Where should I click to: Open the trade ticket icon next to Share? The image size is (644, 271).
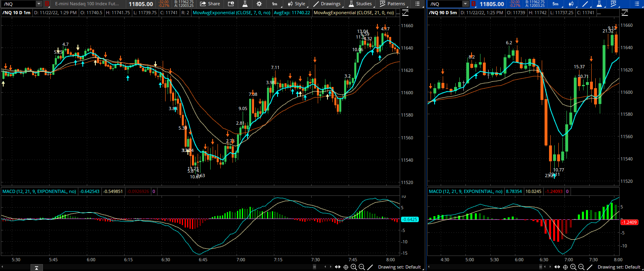pos(231,4)
